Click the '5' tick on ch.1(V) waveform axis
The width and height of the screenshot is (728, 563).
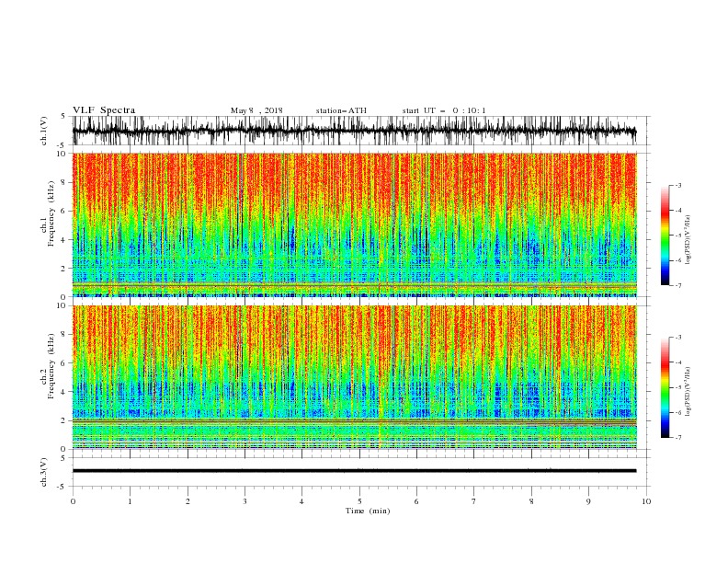(x=64, y=116)
